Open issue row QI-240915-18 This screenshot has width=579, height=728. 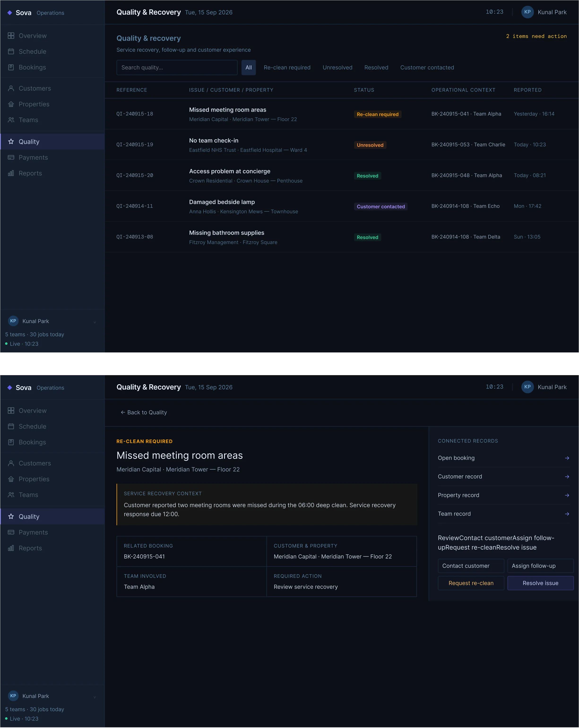click(341, 114)
